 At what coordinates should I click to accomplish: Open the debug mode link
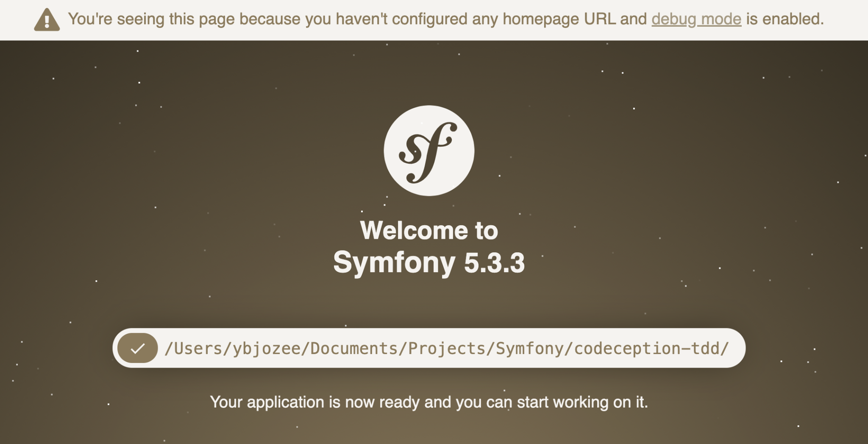[696, 19]
